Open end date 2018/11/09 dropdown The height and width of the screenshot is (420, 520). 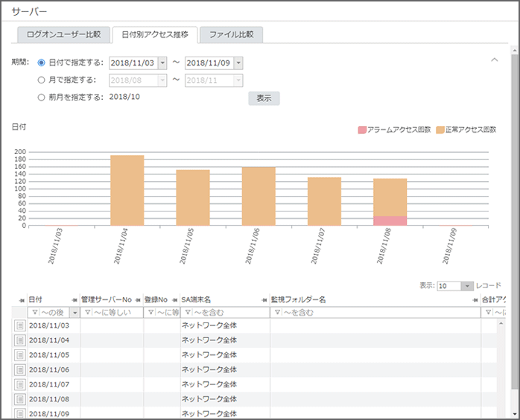(x=238, y=63)
